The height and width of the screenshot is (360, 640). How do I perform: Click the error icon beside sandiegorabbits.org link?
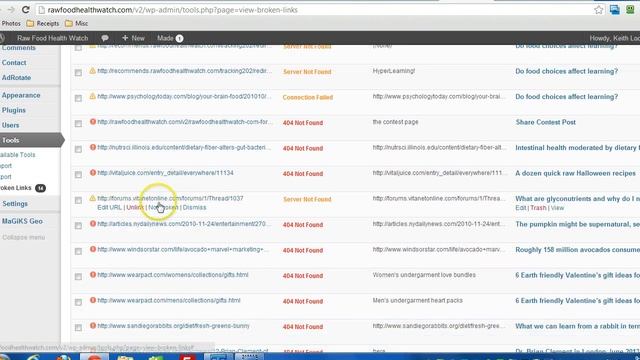[93, 326]
